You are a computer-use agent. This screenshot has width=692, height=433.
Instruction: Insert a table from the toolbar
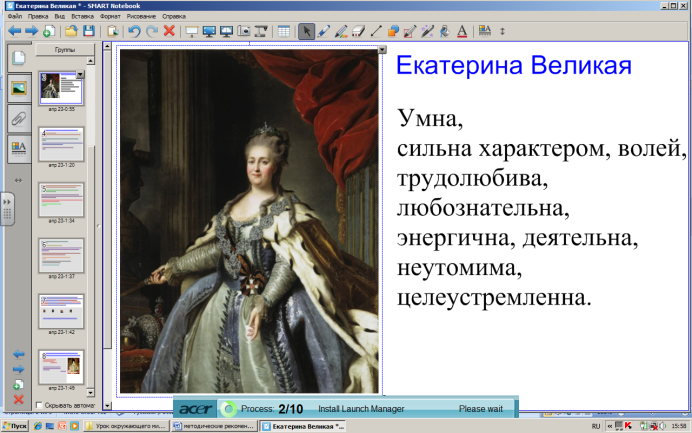284,31
